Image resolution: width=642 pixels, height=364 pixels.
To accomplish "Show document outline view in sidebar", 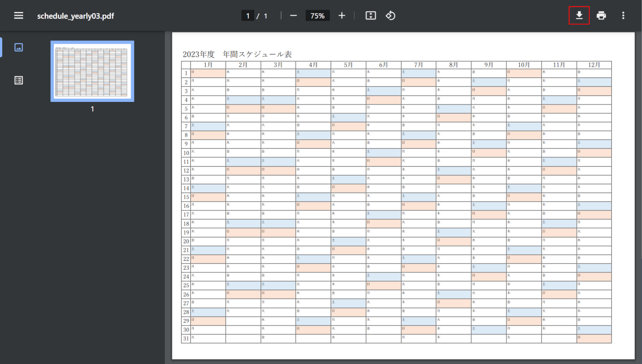I will (19, 81).
